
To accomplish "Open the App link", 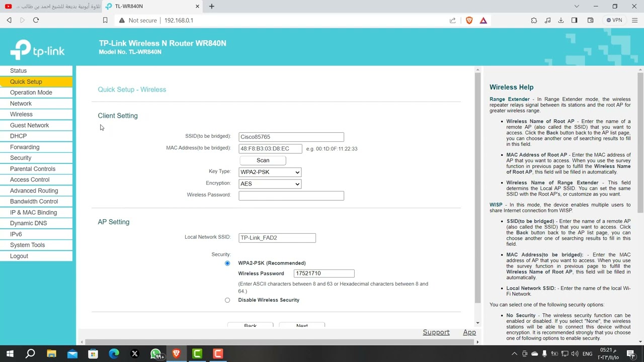I will point(469,332).
